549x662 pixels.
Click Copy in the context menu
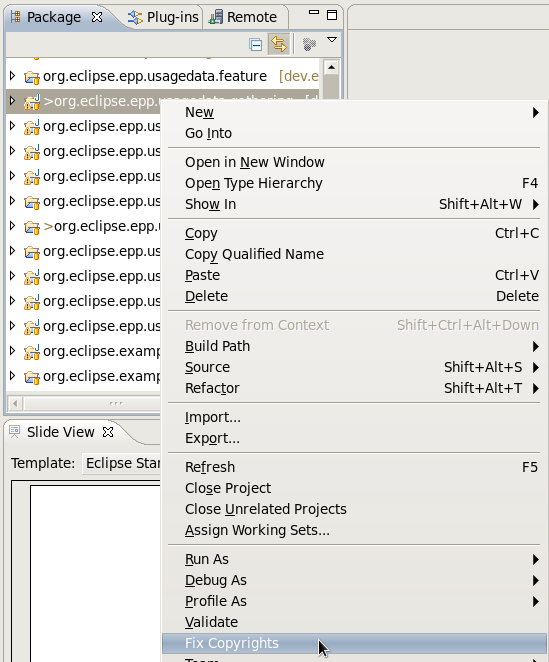(x=354, y=233)
